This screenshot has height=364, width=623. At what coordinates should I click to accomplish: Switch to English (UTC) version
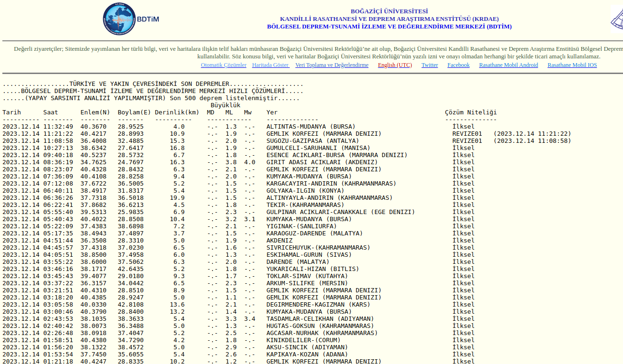395,65
